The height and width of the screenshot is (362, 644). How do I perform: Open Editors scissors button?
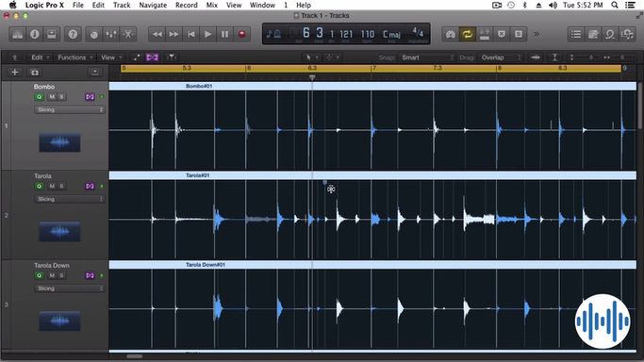[128, 34]
